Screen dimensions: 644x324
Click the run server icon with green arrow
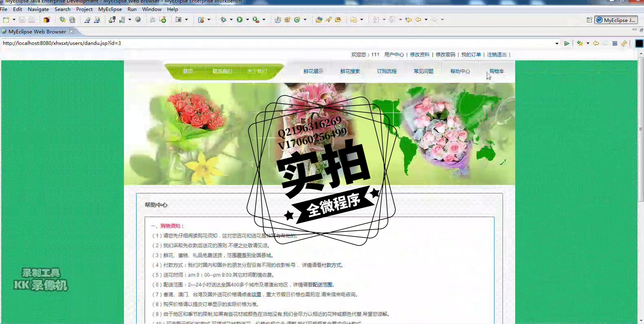coord(122,20)
